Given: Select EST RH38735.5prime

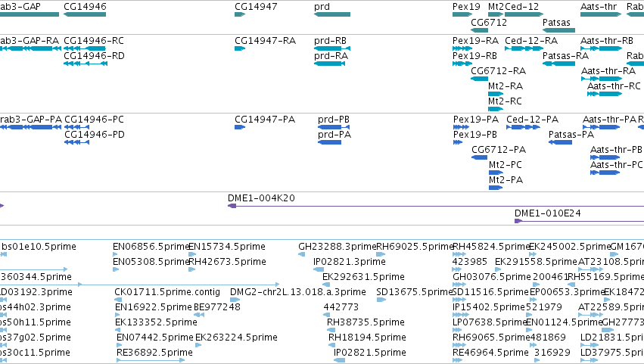Looking at the screenshot, I should [x=331, y=330].
